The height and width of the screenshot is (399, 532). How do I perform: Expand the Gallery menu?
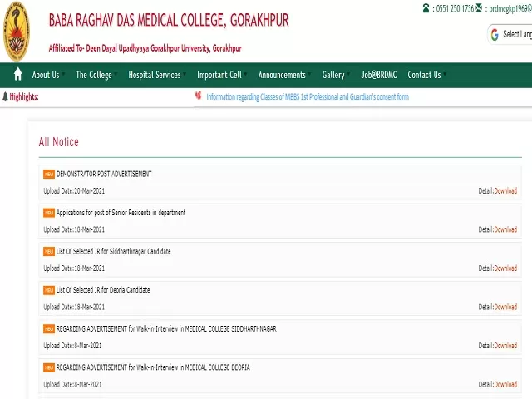(x=336, y=75)
